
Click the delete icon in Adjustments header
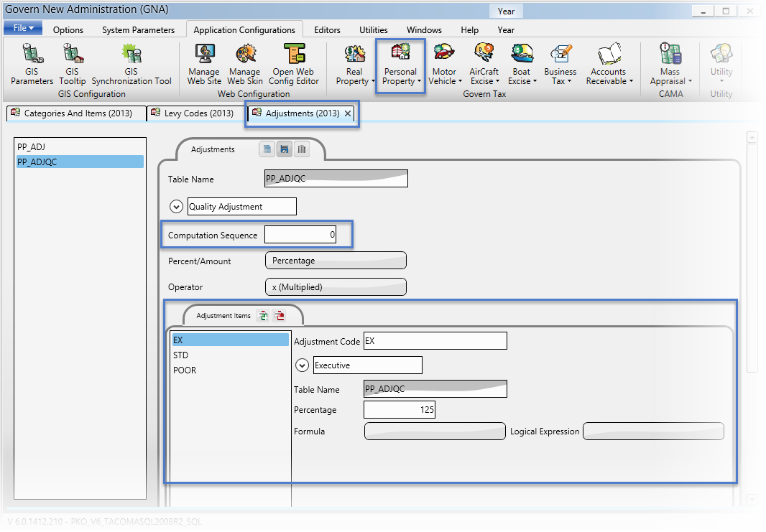(x=302, y=149)
